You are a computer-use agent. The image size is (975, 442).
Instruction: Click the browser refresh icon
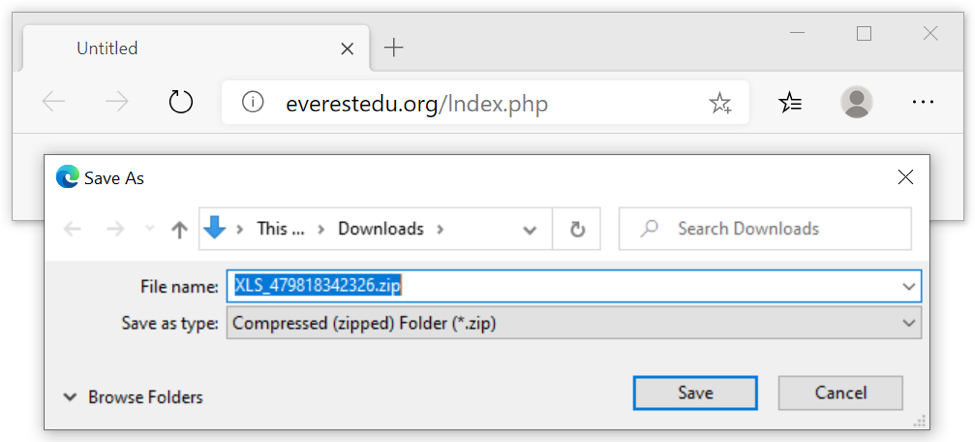pyautogui.click(x=180, y=102)
